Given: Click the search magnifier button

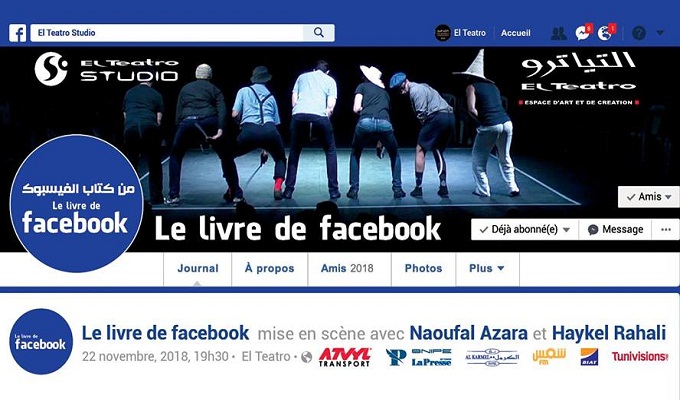Looking at the screenshot, I should (x=319, y=33).
